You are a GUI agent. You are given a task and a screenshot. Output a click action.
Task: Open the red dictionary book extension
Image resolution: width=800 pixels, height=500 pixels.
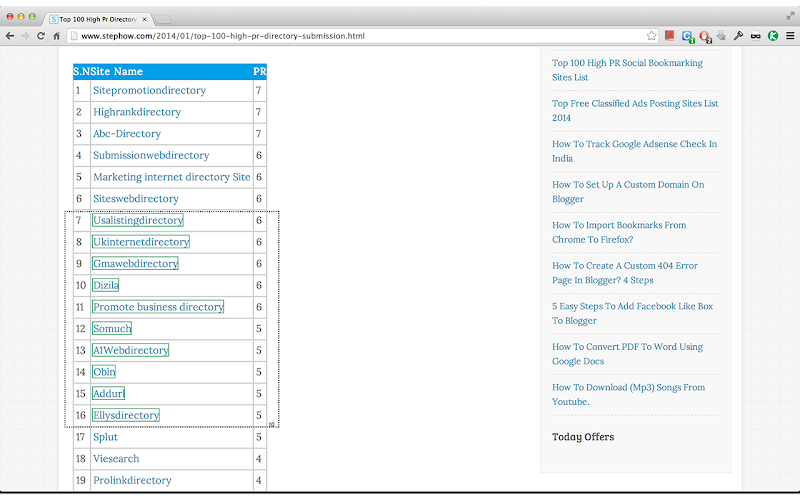[669, 35]
